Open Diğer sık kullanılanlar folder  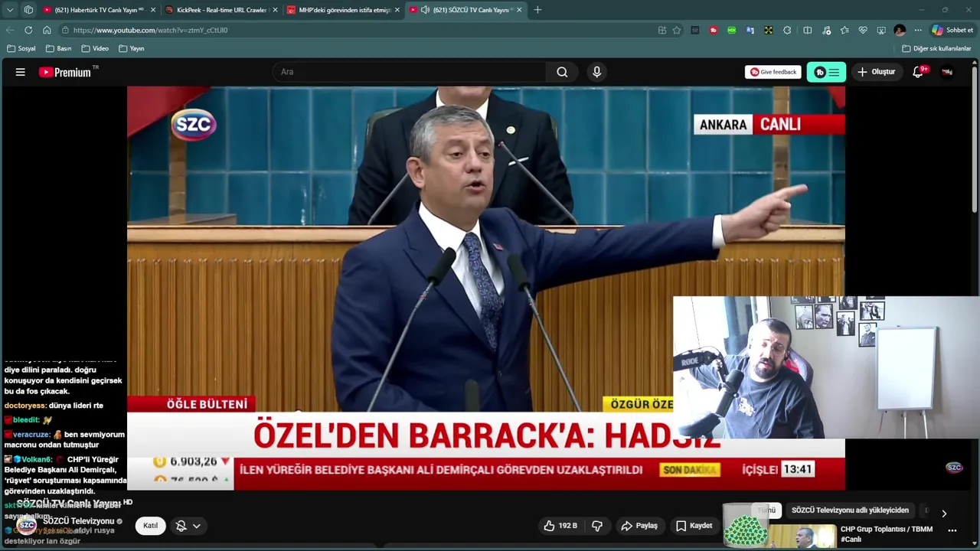936,48
